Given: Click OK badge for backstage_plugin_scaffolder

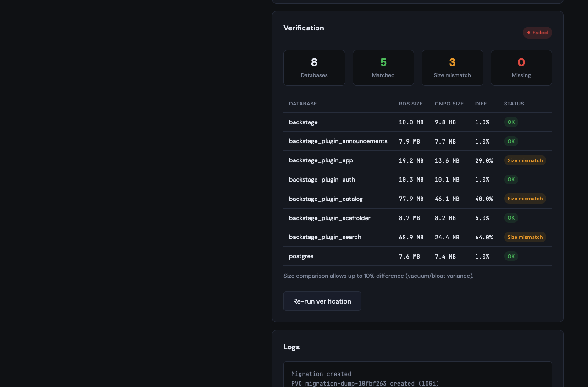Looking at the screenshot, I should 511,218.
